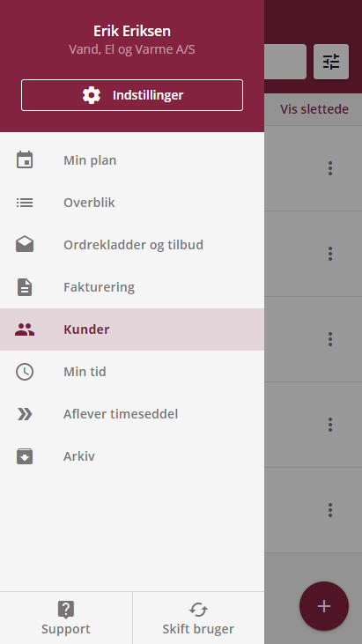Open the last row's three-dot menu
Screen dimensions: 362x644
coord(330,510)
